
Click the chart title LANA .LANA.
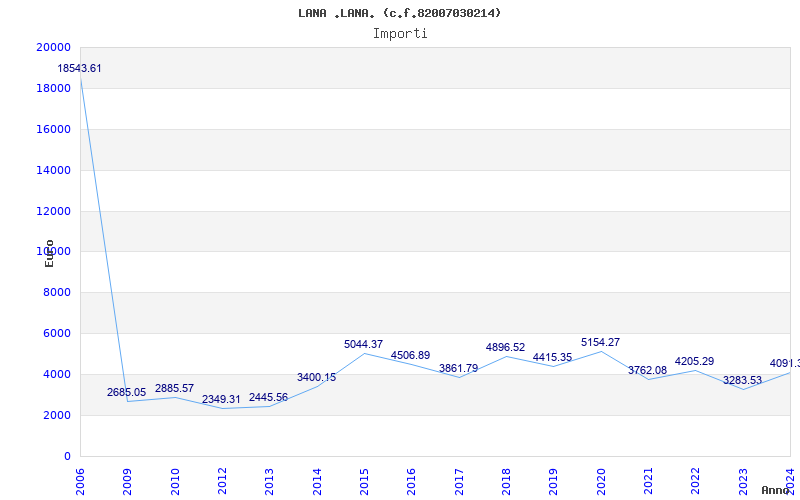(399, 13)
